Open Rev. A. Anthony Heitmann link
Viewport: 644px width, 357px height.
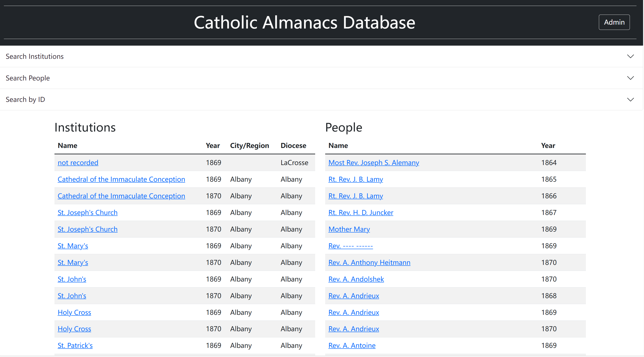point(369,262)
